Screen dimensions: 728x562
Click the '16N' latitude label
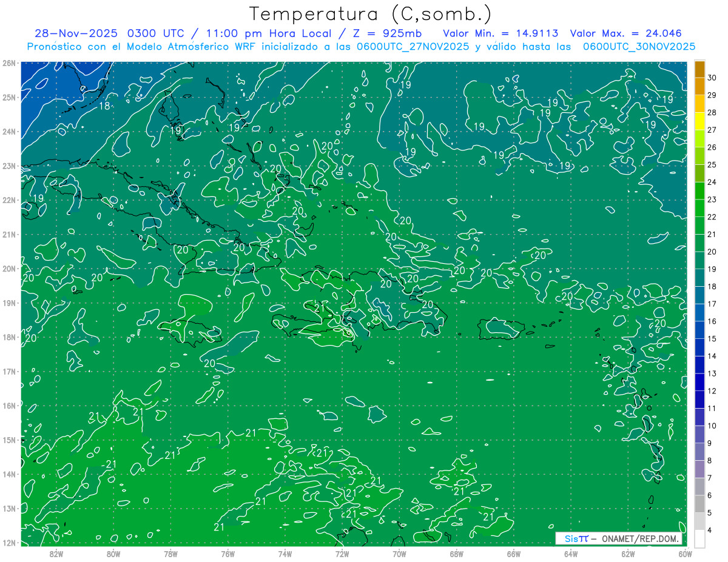click(x=8, y=406)
